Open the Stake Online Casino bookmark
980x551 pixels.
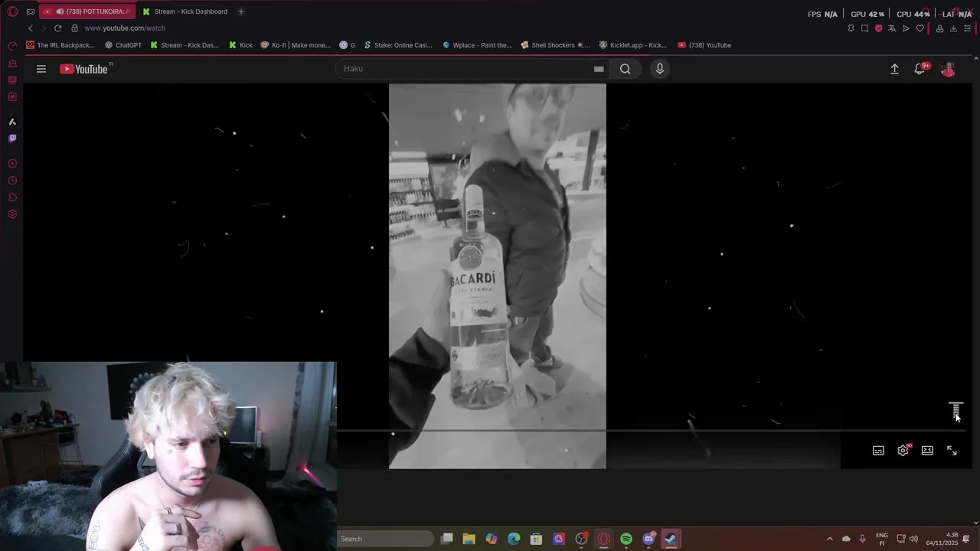click(398, 45)
